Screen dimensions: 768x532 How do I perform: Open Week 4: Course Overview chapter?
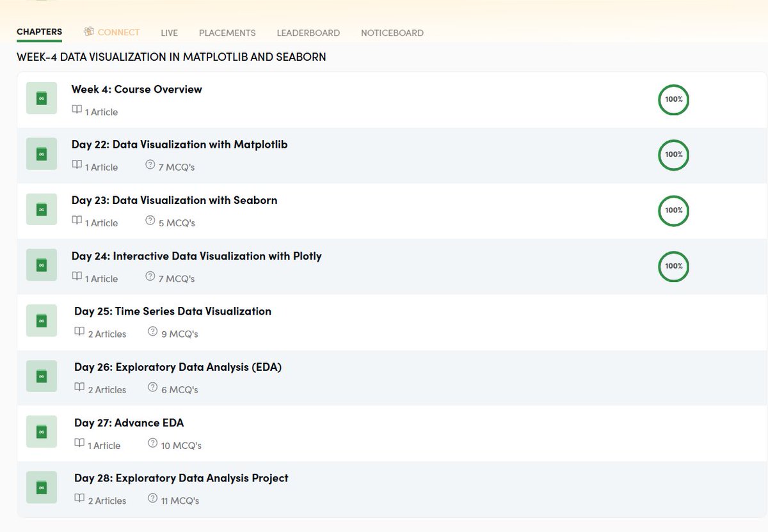coord(136,90)
